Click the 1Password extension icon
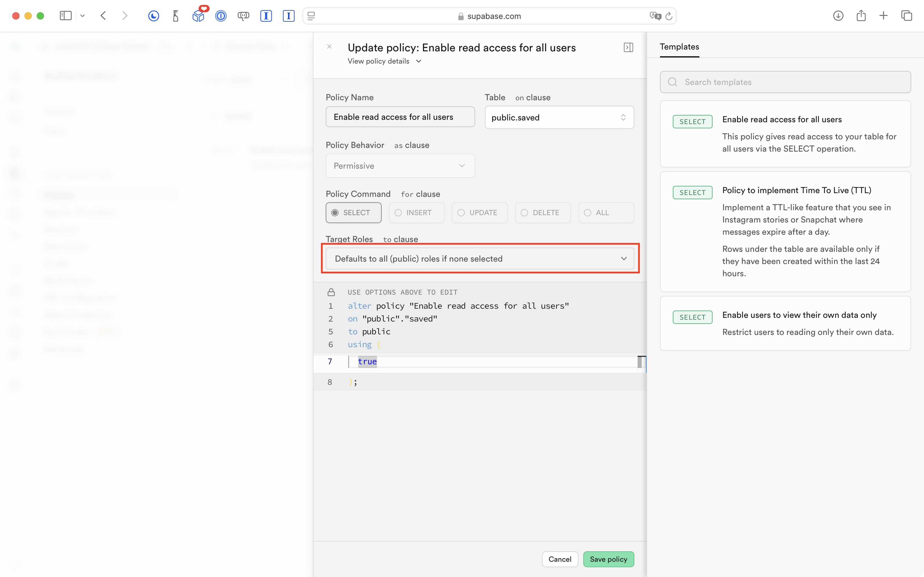Viewport: 924px width, 577px height. [221, 16]
